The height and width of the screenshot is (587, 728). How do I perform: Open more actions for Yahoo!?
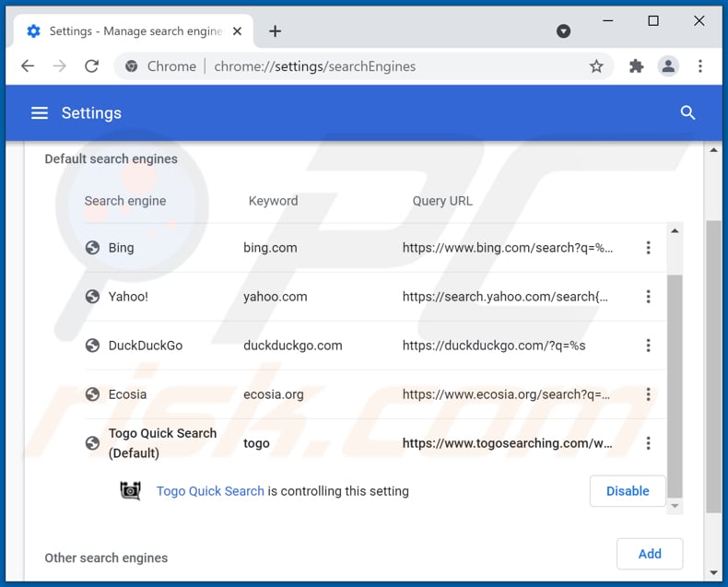tap(648, 297)
